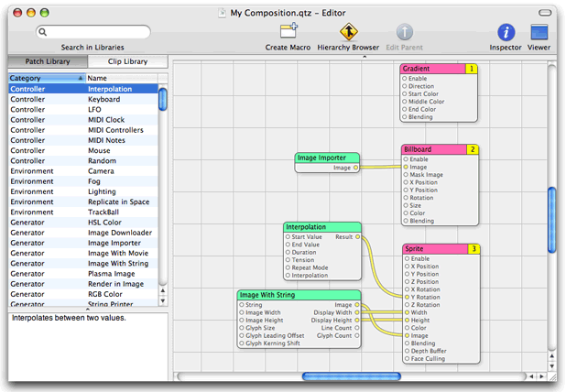The width and height of the screenshot is (566, 392).
Task: Click the Name column header
Action: [x=122, y=78]
